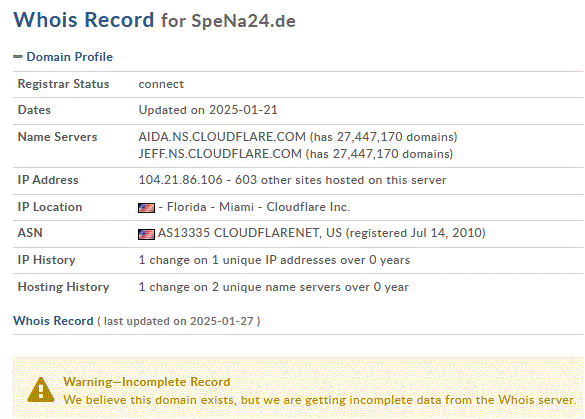Click the Updated on 2025-01-21 date
This screenshot has width=585, height=419.
(208, 110)
